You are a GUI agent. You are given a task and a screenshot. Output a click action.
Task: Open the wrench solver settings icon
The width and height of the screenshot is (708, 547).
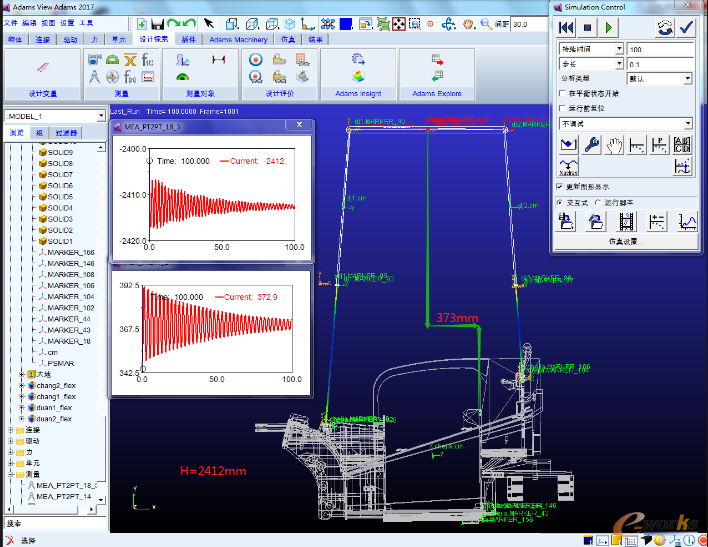click(591, 145)
